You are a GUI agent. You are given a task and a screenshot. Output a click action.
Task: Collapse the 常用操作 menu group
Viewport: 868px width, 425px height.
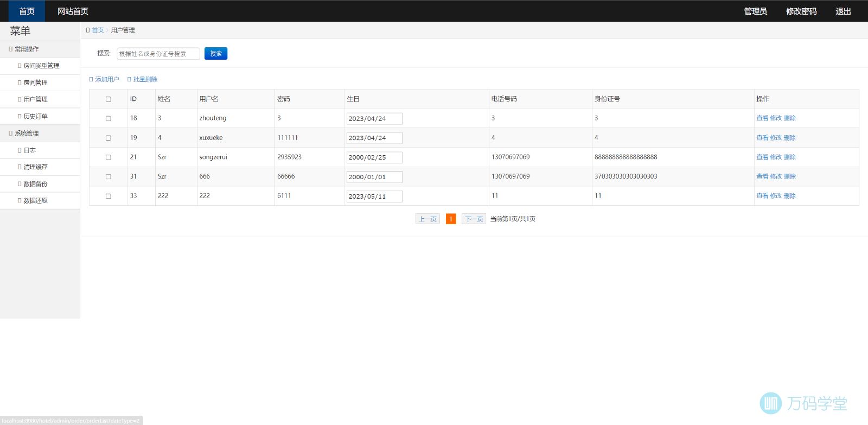tap(40, 49)
